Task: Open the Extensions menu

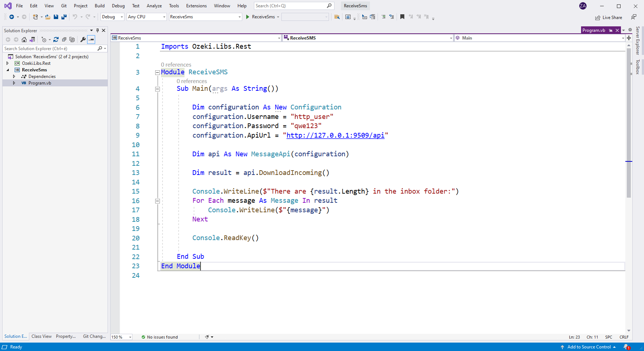Action: point(196,6)
